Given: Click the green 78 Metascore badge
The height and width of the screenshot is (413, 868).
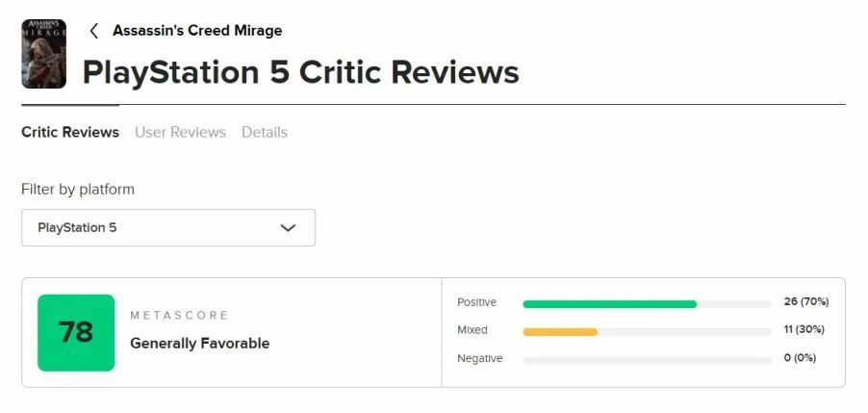Looking at the screenshot, I should [x=76, y=332].
